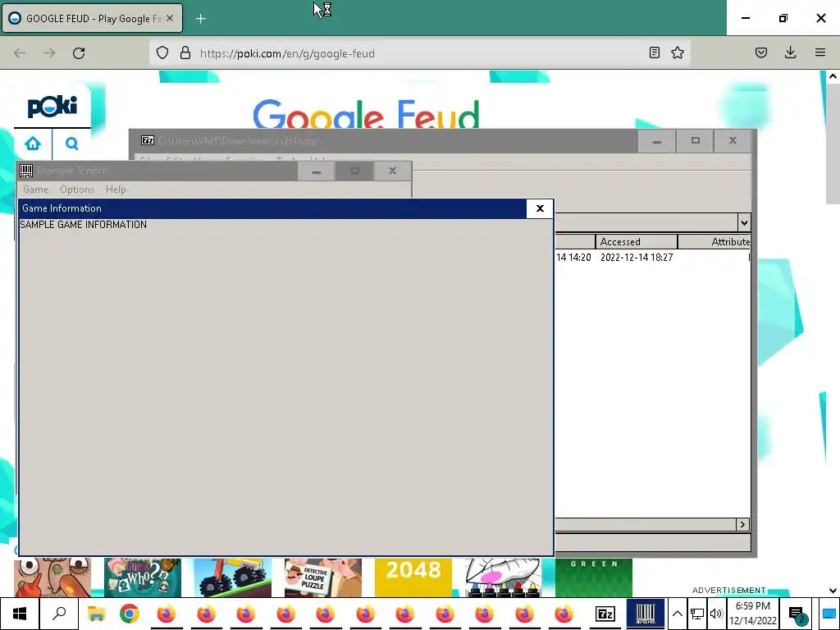This screenshot has height=630, width=840.
Task: Minimize the Example Scratch window
Action: tap(316, 171)
